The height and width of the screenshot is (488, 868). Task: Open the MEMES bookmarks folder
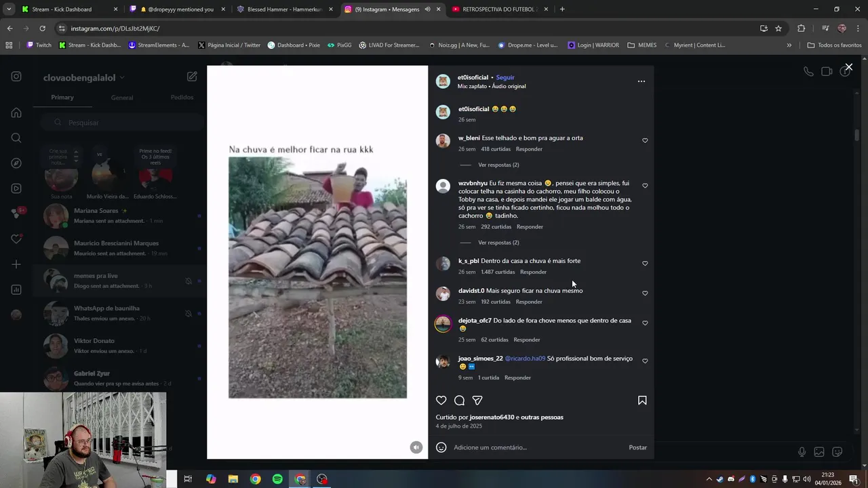click(642, 45)
